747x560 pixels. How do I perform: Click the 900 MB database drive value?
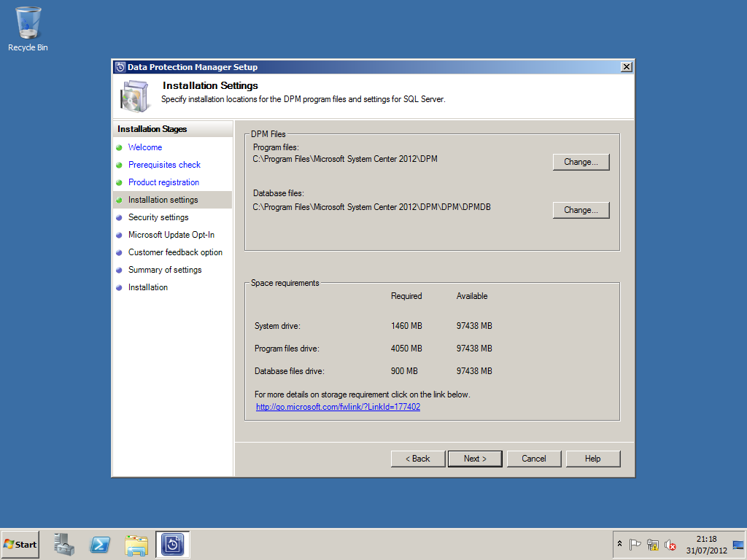(x=404, y=371)
